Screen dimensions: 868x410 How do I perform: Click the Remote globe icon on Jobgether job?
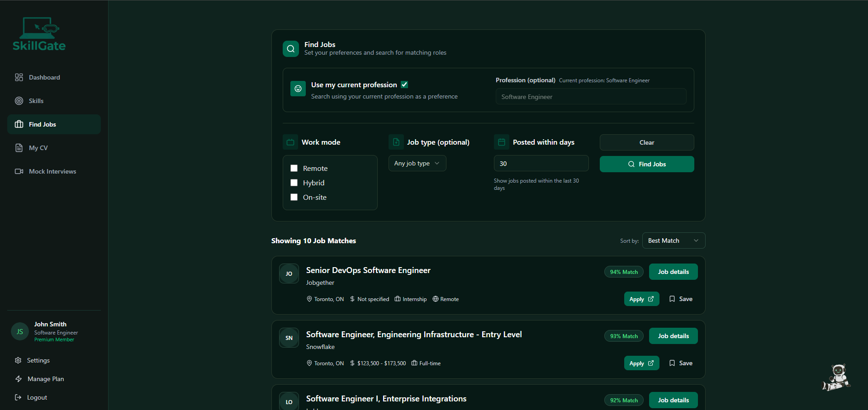[436, 299]
